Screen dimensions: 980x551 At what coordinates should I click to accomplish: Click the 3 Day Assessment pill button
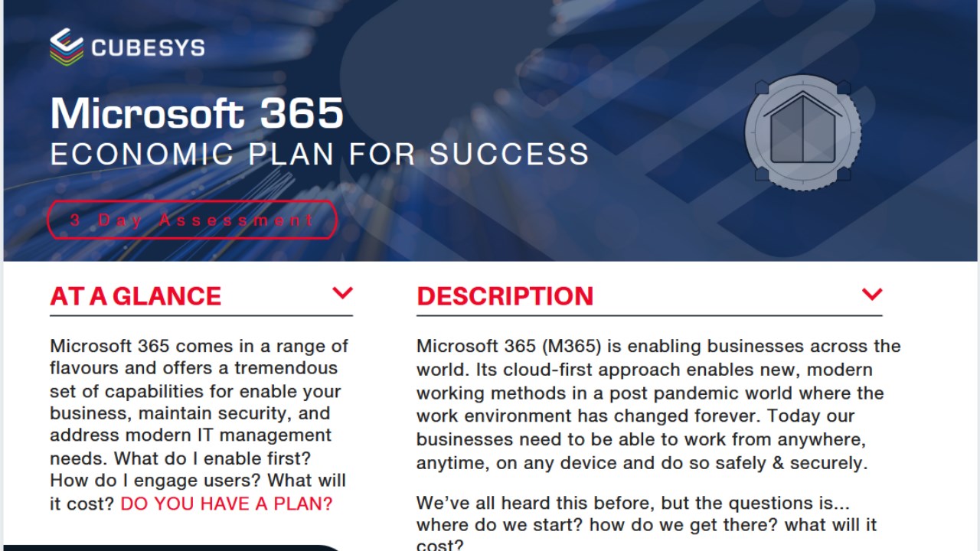click(x=192, y=220)
